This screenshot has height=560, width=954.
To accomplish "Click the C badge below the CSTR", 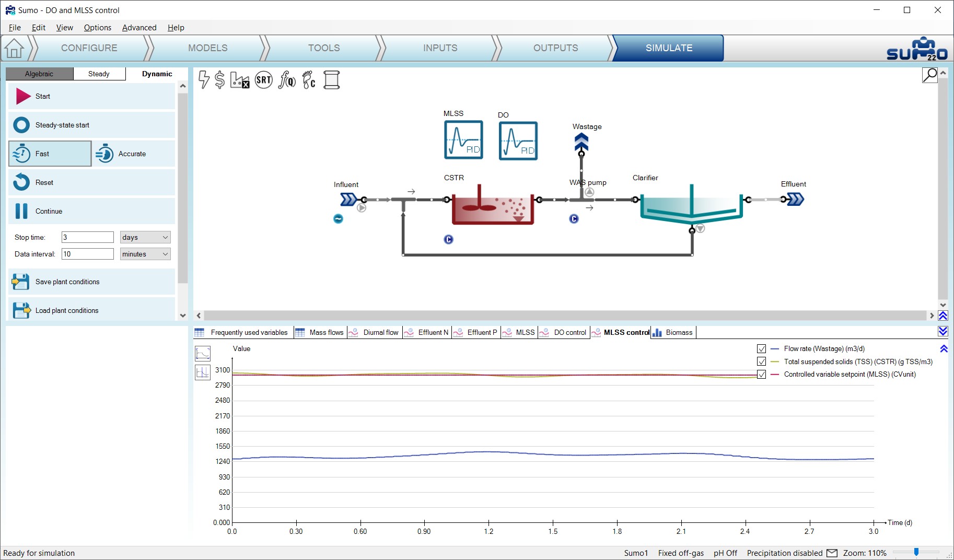I will click(448, 239).
